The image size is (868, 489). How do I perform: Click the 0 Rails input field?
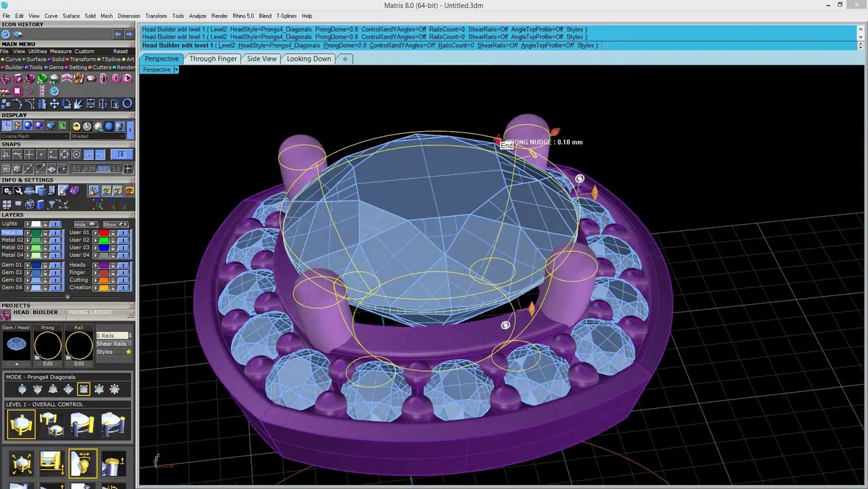112,336
